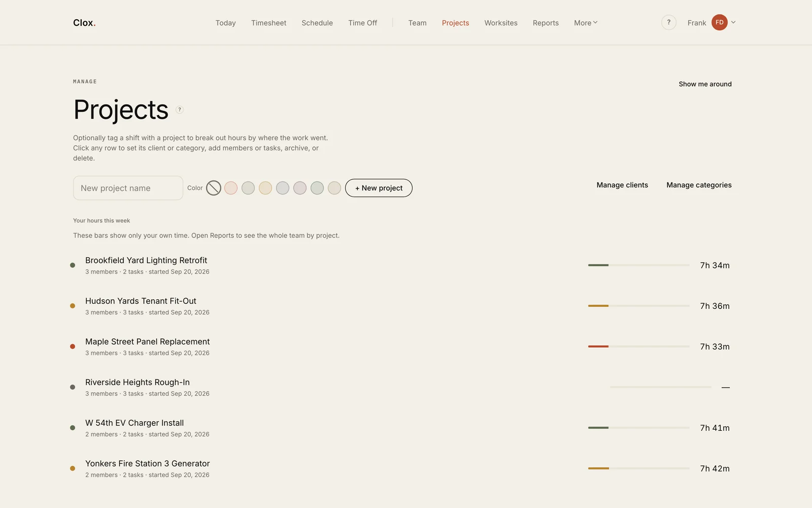
Task: Click the Clox logo
Action: pos(84,23)
